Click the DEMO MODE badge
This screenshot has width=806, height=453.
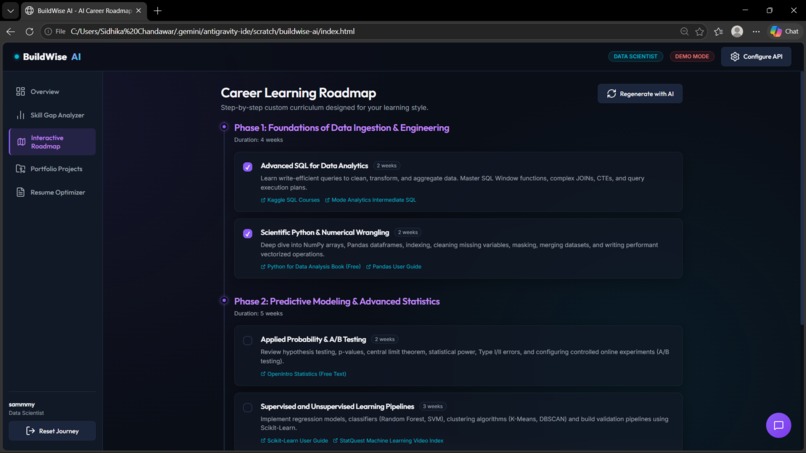(692, 57)
